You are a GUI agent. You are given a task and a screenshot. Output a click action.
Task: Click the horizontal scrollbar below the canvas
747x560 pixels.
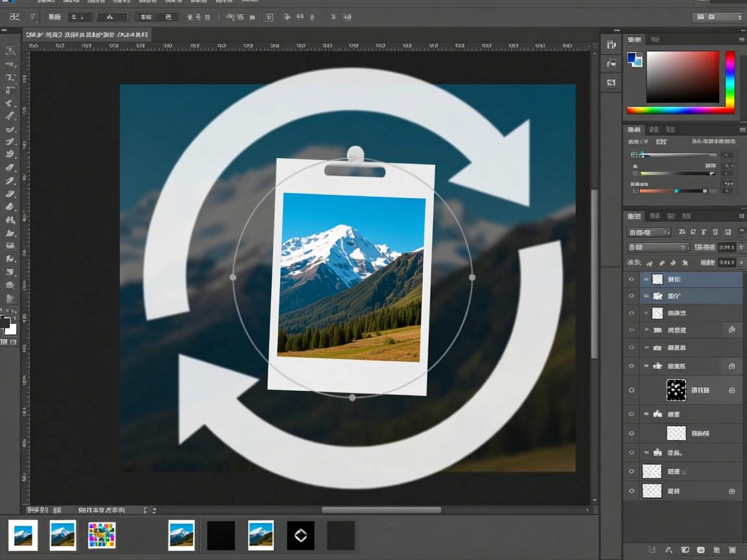(381, 510)
